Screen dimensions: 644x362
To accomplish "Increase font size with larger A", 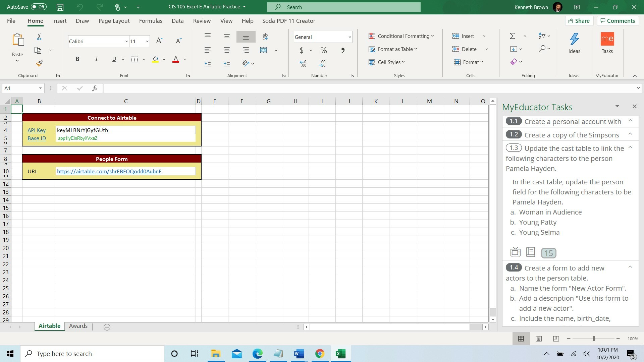I will pyautogui.click(x=159, y=41).
